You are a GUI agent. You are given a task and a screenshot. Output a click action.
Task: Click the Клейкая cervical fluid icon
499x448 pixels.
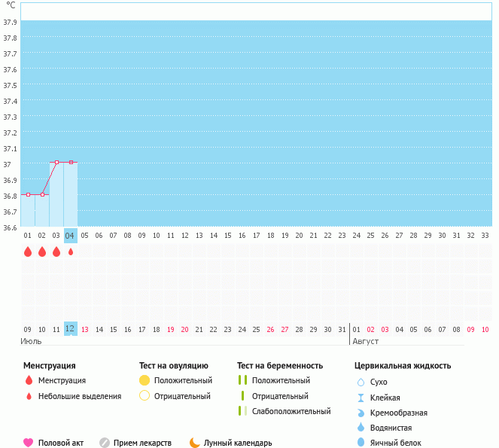click(361, 398)
